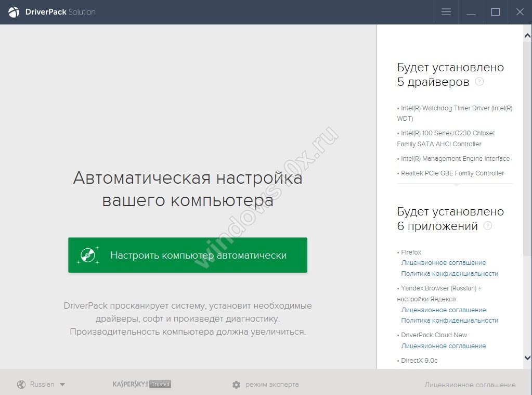Open Firefox Лицензионное соглашение link
The width and height of the screenshot is (532, 395).
pyautogui.click(x=443, y=263)
